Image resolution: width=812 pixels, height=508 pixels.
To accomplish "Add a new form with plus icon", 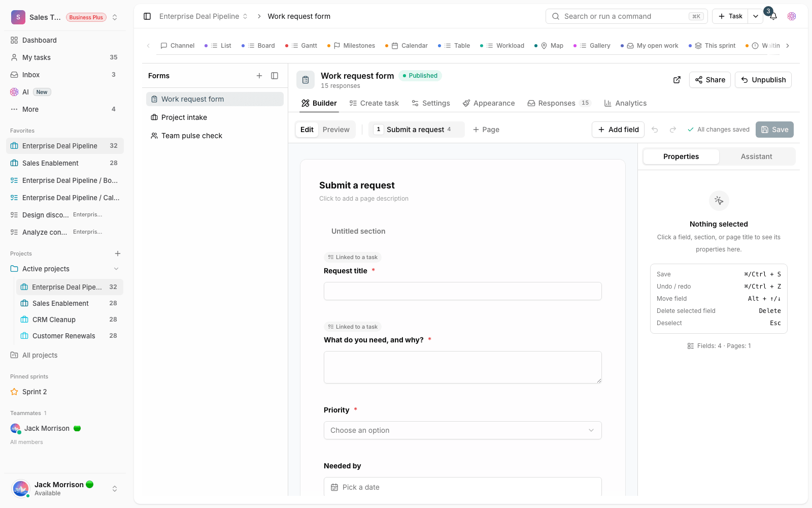I will coord(259,76).
